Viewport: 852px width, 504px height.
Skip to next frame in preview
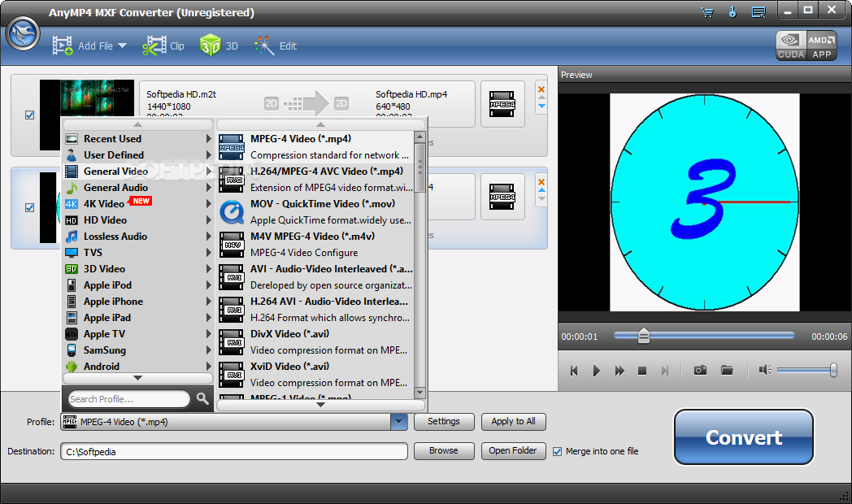coord(664,371)
